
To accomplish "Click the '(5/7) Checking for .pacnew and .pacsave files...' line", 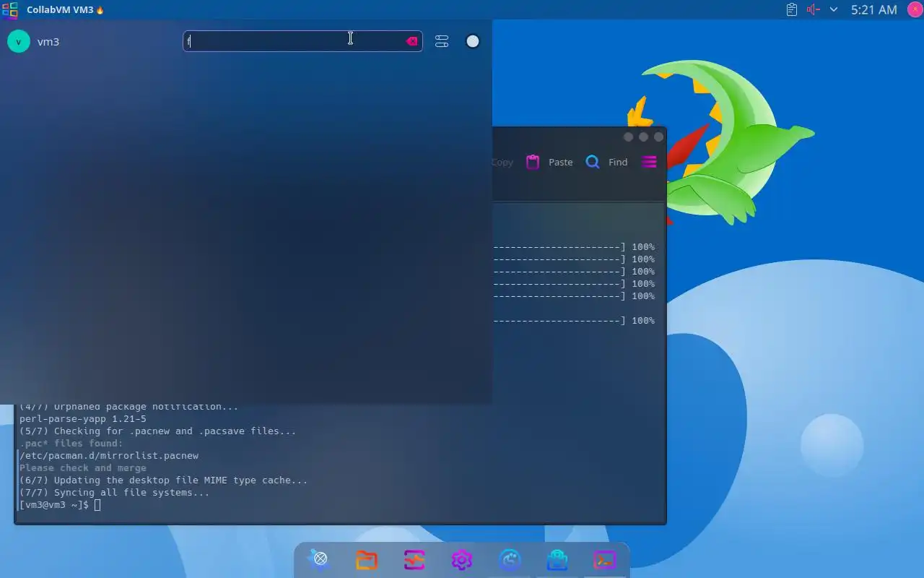I will [x=157, y=431].
